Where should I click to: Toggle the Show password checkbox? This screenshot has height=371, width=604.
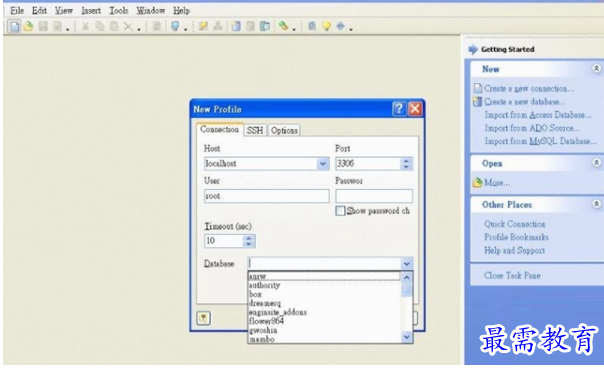tap(340, 211)
